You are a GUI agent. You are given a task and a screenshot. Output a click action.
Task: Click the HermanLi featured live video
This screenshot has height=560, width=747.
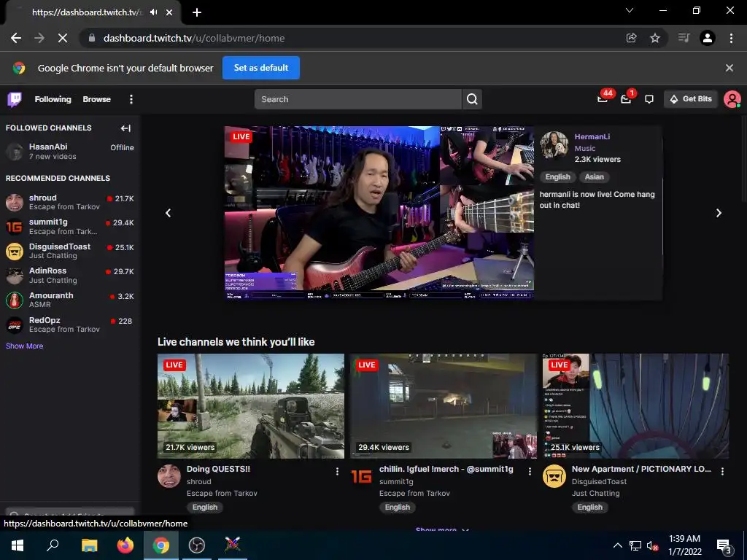coord(379,212)
